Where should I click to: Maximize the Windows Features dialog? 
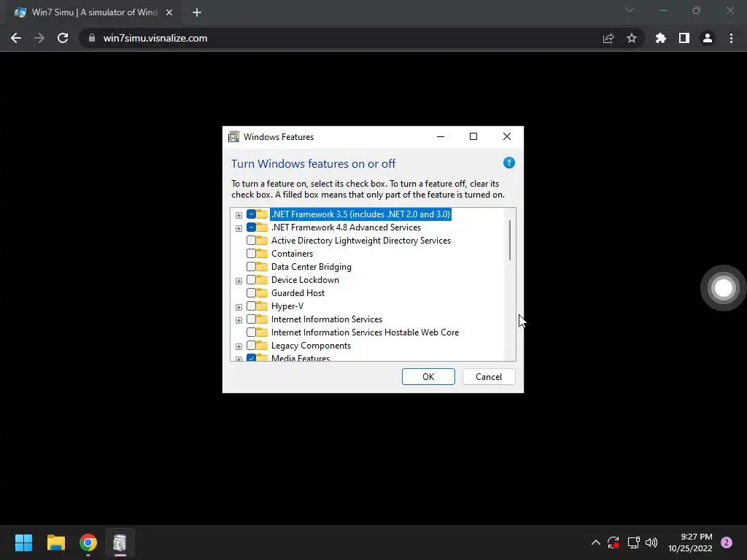click(x=473, y=136)
